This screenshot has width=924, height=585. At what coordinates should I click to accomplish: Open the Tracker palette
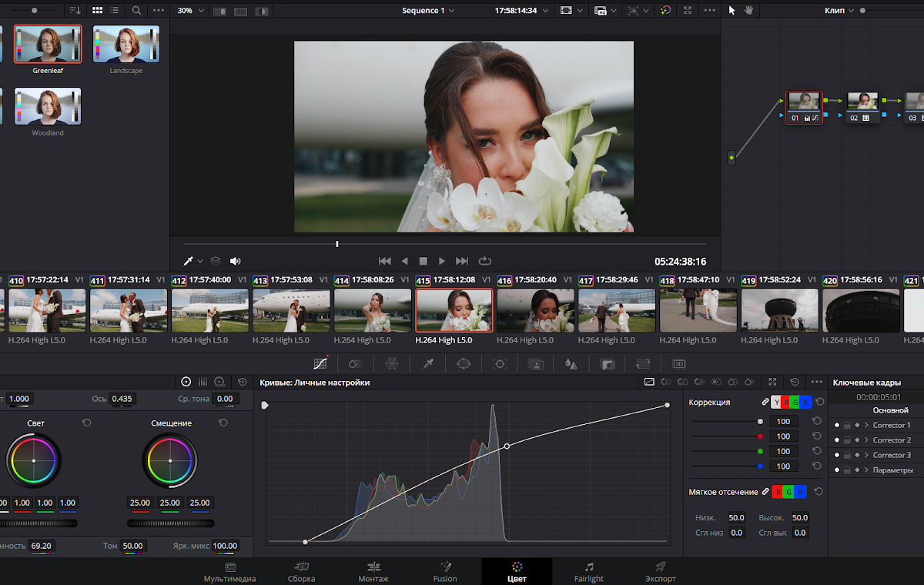(x=500, y=363)
